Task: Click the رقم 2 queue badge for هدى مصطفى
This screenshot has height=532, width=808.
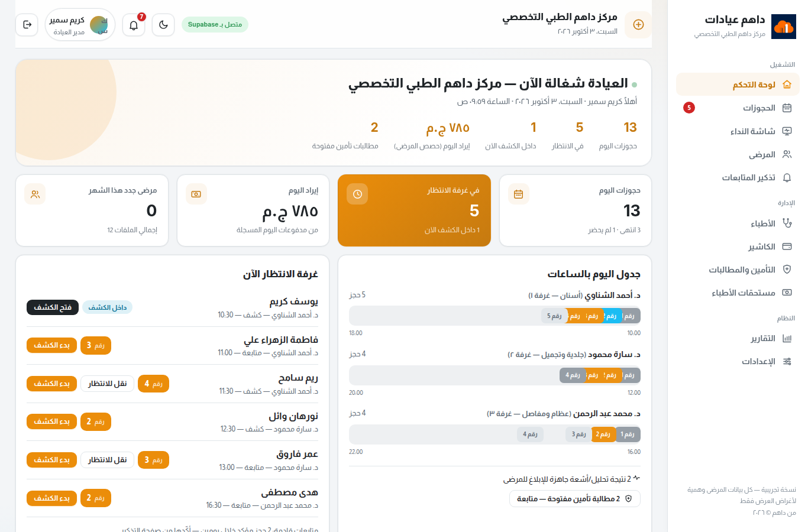Action: point(96,498)
